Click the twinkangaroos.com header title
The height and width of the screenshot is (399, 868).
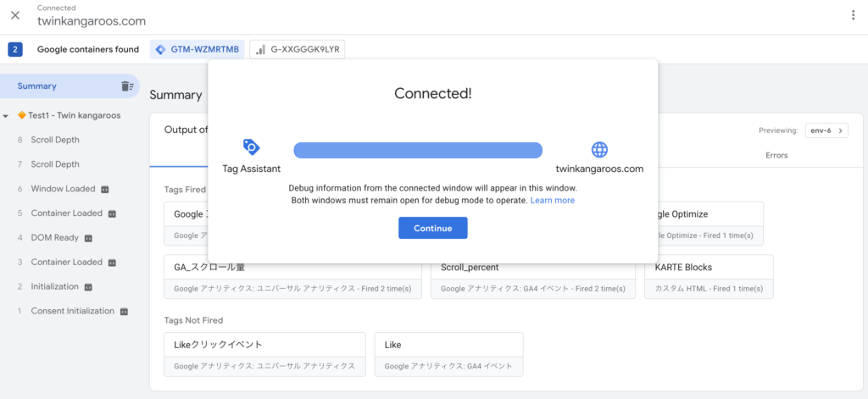(92, 21)
